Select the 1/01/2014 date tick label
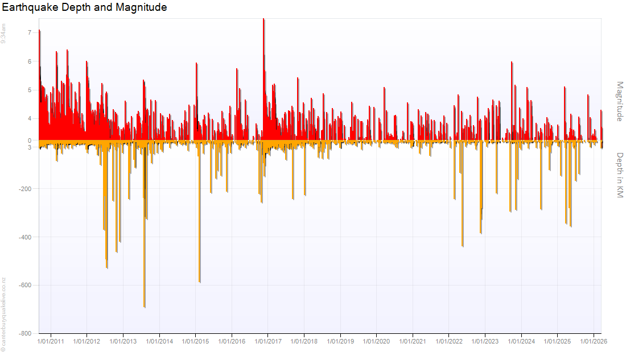Image resolution: width=626 pixels, height=364 pixels. (159, 342)
